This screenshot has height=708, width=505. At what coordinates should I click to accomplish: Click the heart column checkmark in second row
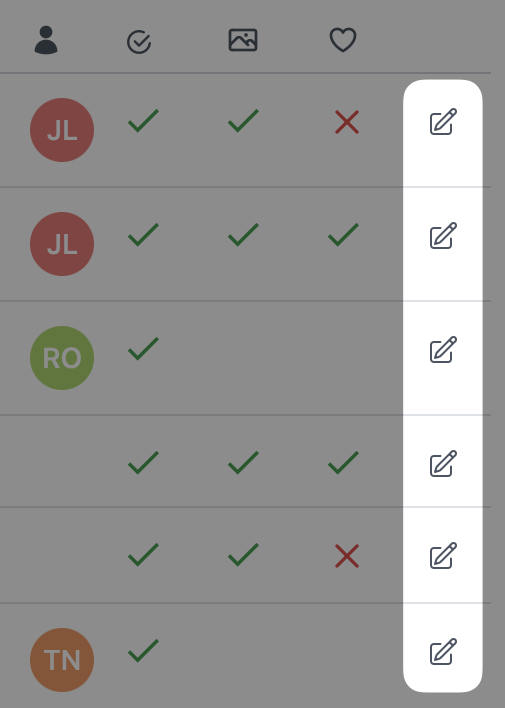pyautogui.click(x=343, y=235)
